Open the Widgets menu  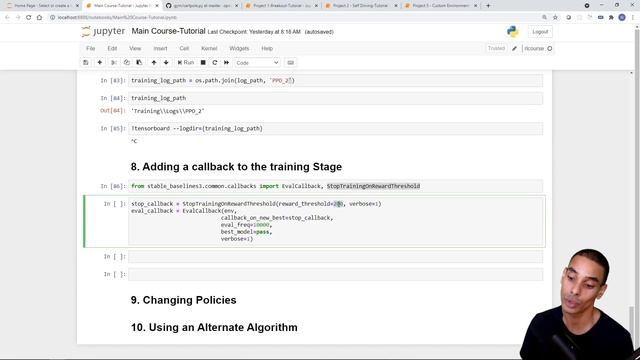pos(239,48)
